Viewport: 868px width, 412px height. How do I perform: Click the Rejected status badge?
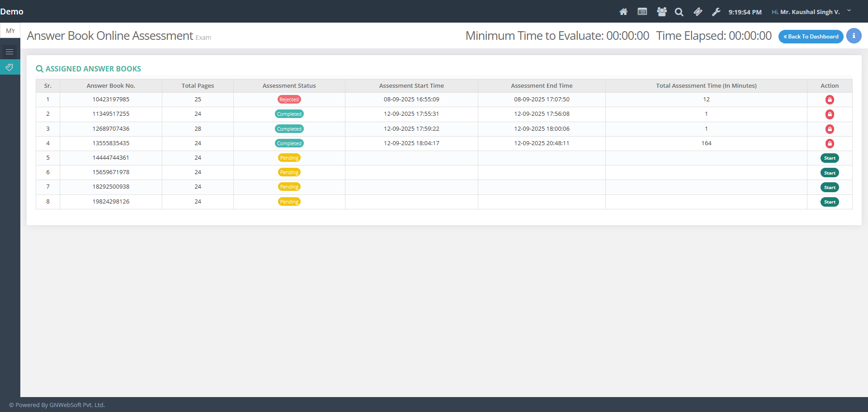tap(289, 99)
